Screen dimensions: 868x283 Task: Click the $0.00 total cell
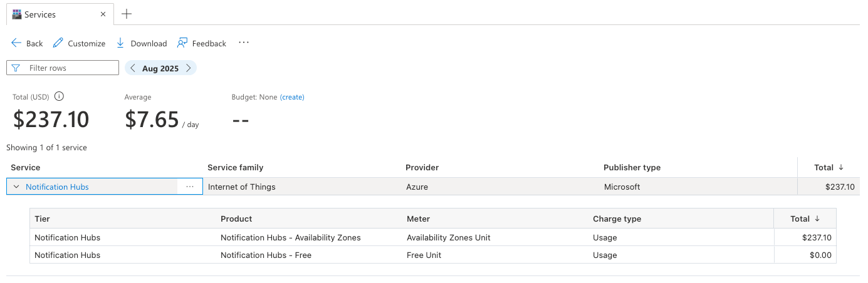pos(820,255)
